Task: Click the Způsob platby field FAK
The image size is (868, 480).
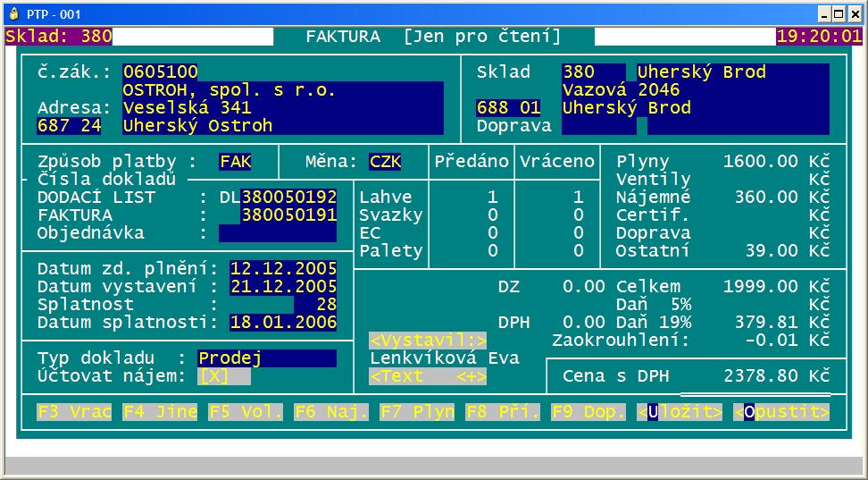Action: 235,162
